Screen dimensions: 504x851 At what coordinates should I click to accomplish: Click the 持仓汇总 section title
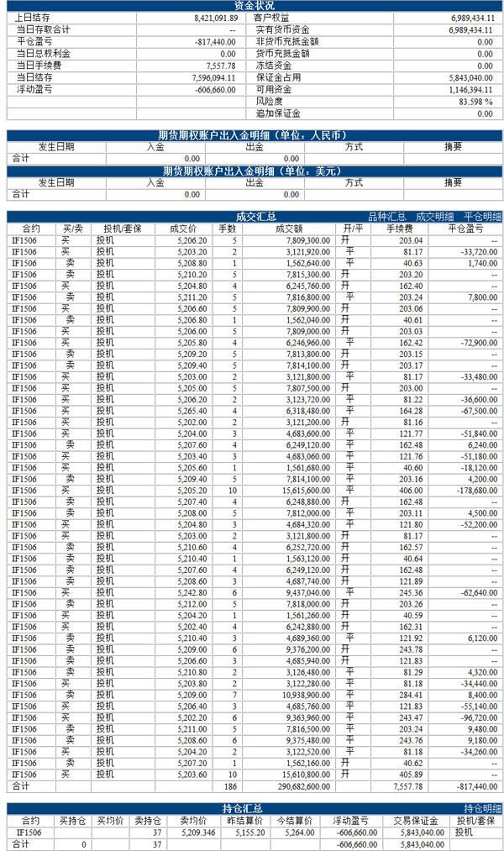click(243, 809)
